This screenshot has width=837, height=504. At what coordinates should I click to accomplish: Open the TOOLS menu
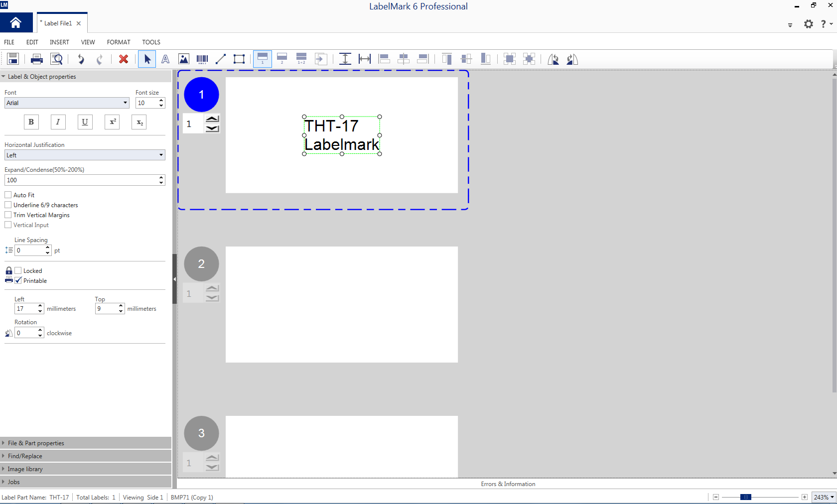[151, 42]
